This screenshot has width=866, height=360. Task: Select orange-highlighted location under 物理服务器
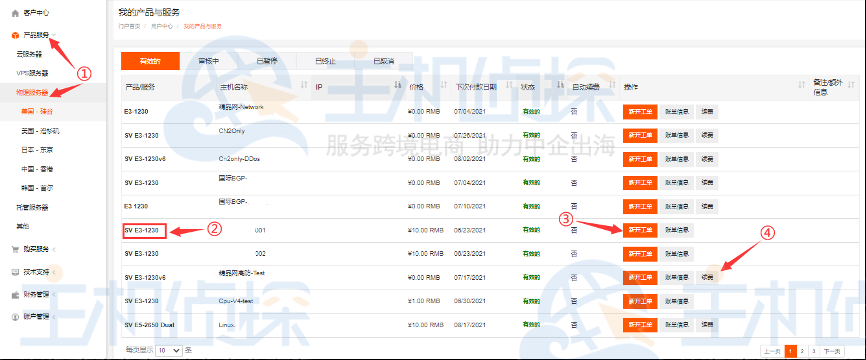pyautogui.click(x=37, y=112)
